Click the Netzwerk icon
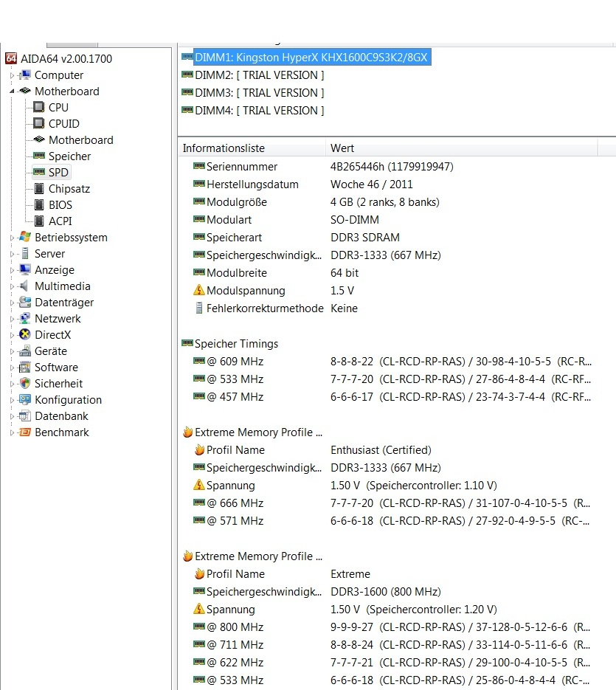 (25, 319)
